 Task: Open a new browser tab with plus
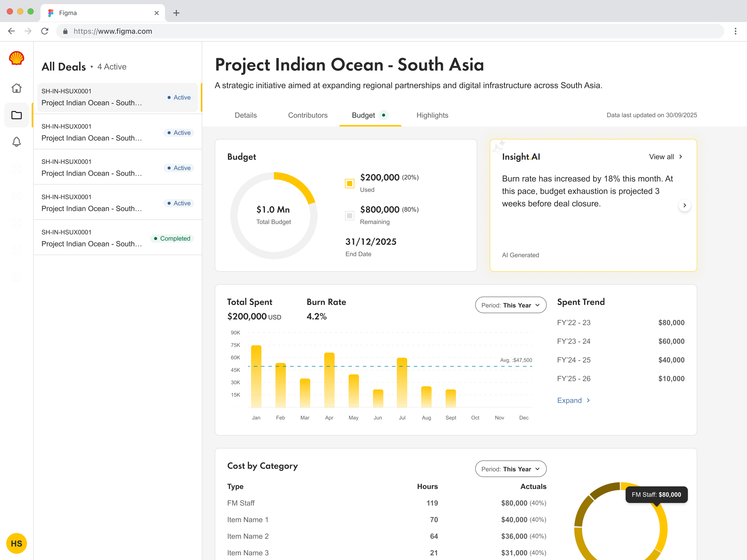click(x=176, y=13)
